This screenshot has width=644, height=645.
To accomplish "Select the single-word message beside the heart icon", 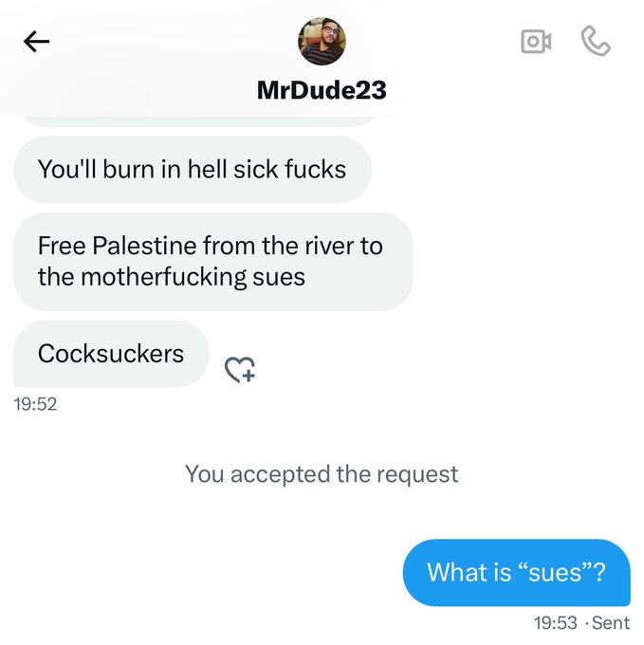I will click(x=111, y=354).
